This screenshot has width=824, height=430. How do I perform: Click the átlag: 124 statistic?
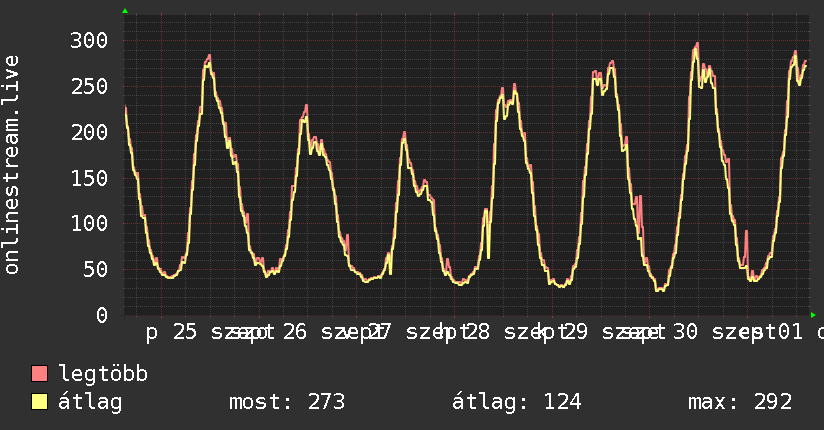pyautogui.click(x=517, y=402)
